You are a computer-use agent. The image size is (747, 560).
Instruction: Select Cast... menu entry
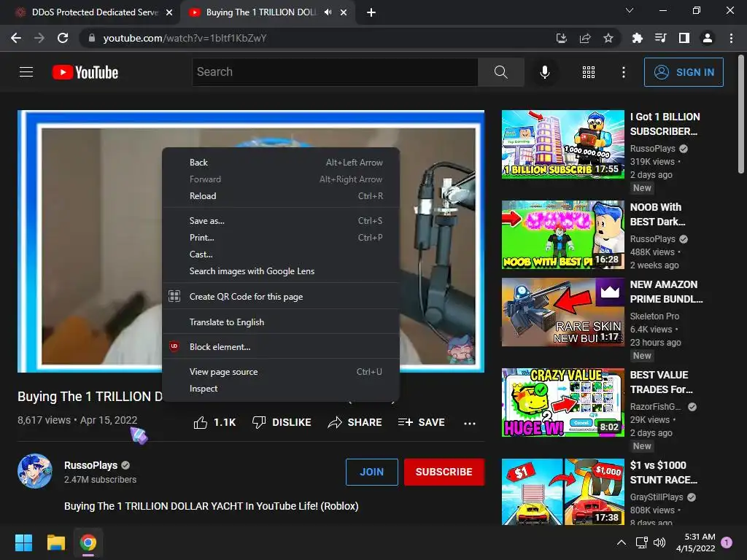tap(281, 254)
